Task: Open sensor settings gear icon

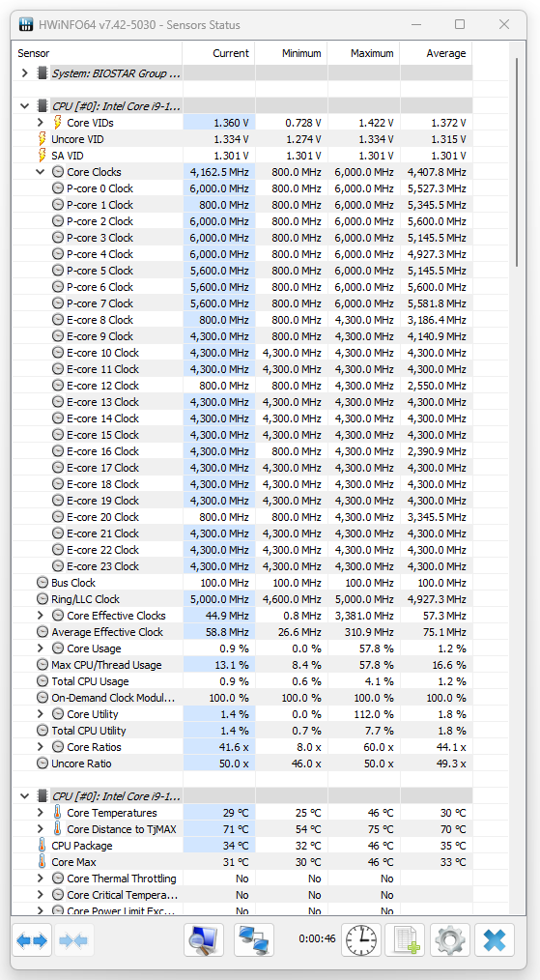Action: pyautogui.click(x=449, y=940)
